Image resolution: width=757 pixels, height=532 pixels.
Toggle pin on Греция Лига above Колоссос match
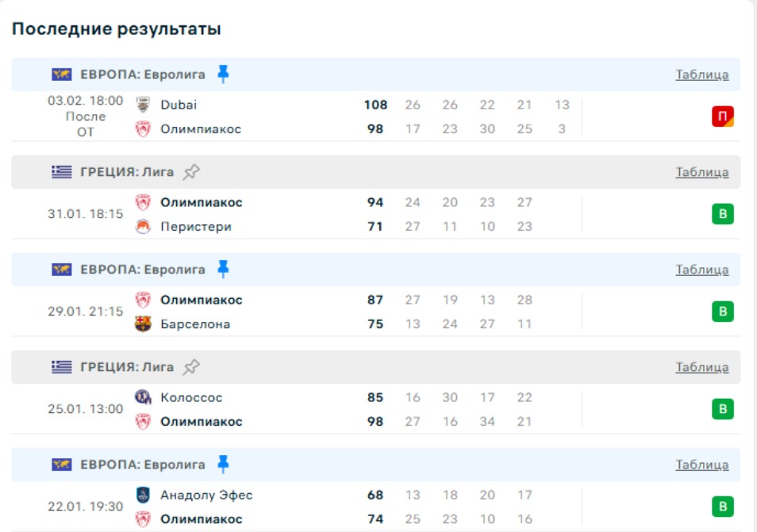[x=190, y=367]
